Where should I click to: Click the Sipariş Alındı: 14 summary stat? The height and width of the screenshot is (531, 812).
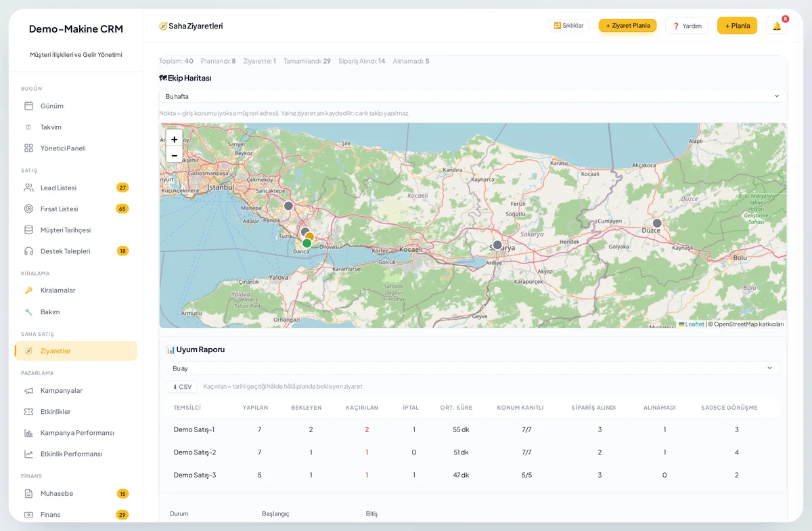coord(361,61)
